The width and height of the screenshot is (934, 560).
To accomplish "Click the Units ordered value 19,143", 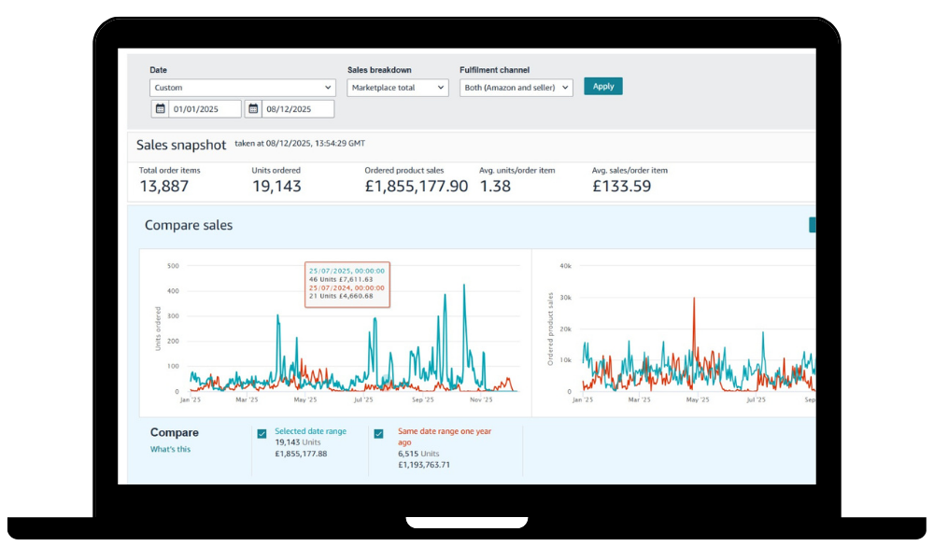I will pyautogui.click(x=277, y=186).
